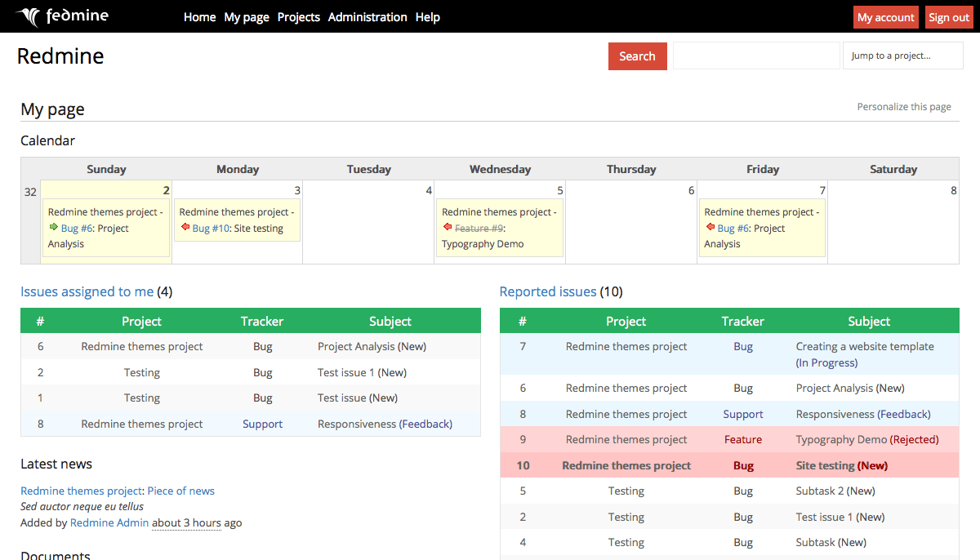The width and height of the screenshot is (980, 560).
Task: Click the Tuesday column header in the calendar
Action: (369, 169)
